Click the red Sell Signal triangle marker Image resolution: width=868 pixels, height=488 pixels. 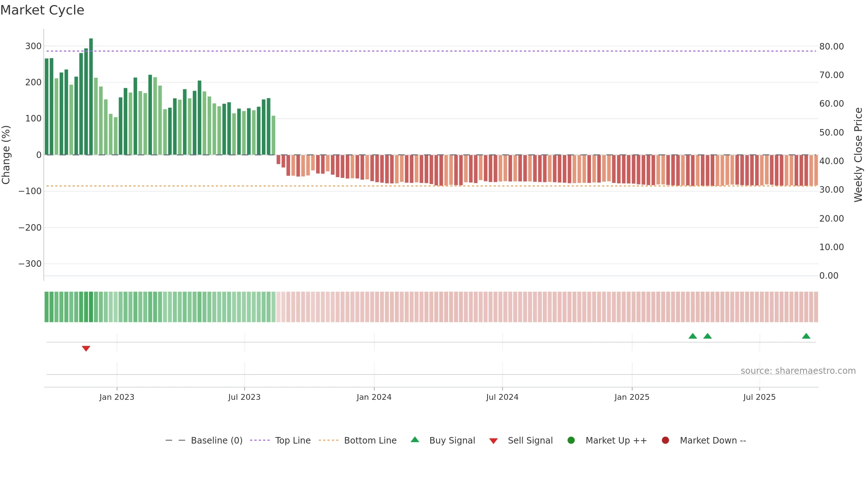point(86,348)
